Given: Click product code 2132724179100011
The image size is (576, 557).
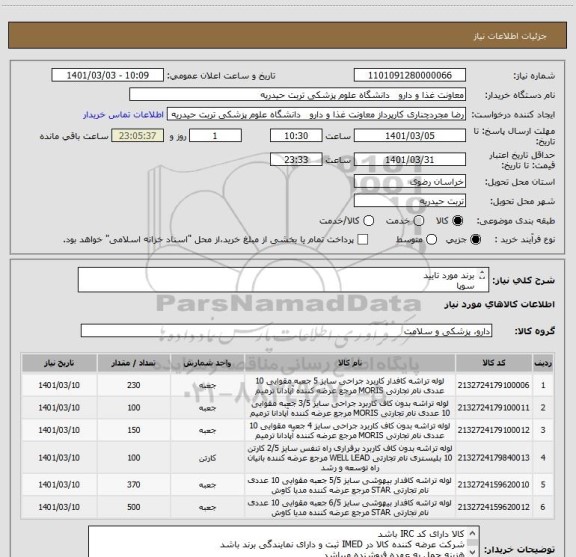Looking at the screenshot, I should coord(493,408).
